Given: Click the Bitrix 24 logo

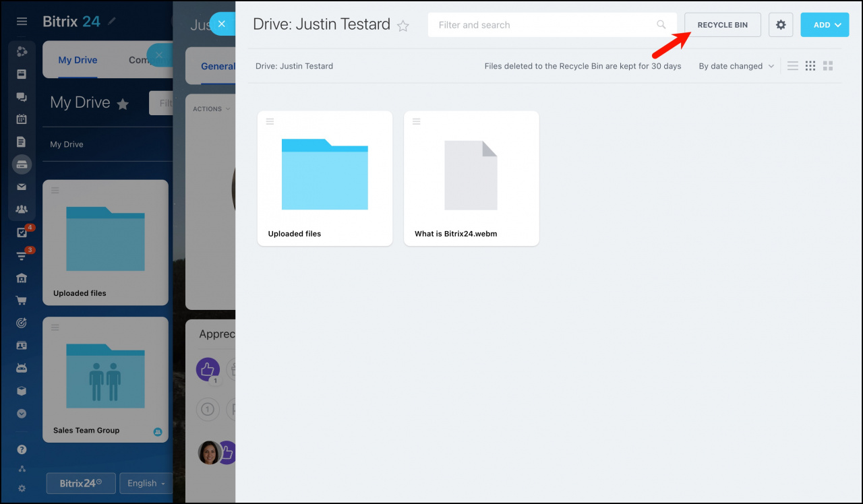Looking at the screenshot, I should click(x=71, y=21).
